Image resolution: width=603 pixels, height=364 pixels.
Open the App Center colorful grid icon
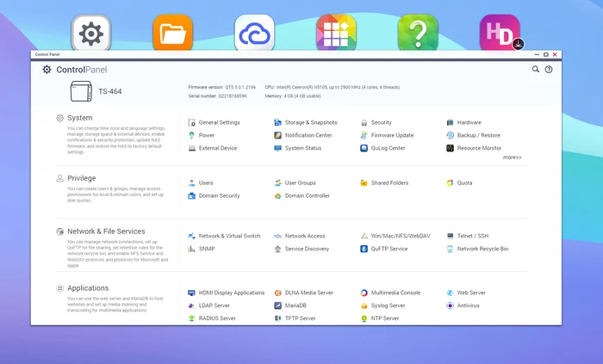pyautogui.click(x=336, y=33)
